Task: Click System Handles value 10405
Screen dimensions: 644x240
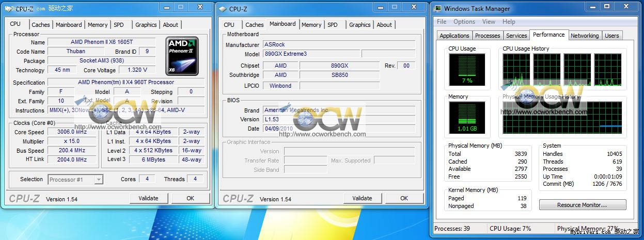Action: (615, 154)
